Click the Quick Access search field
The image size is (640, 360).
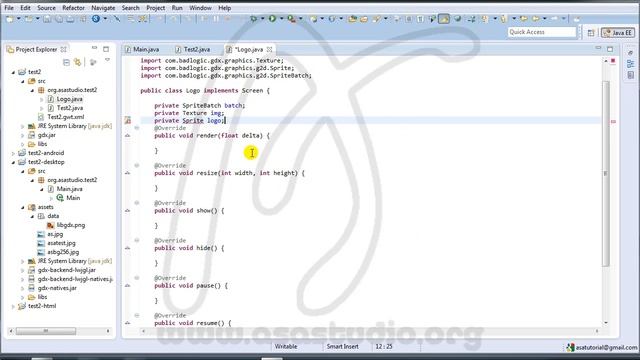click(x=542, y=32)
